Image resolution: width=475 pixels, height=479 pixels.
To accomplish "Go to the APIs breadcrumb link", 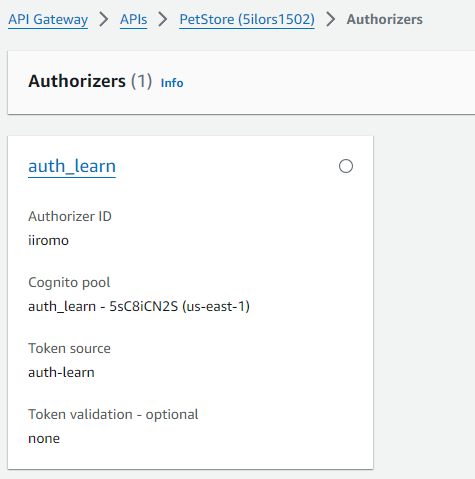I will 133,19.
